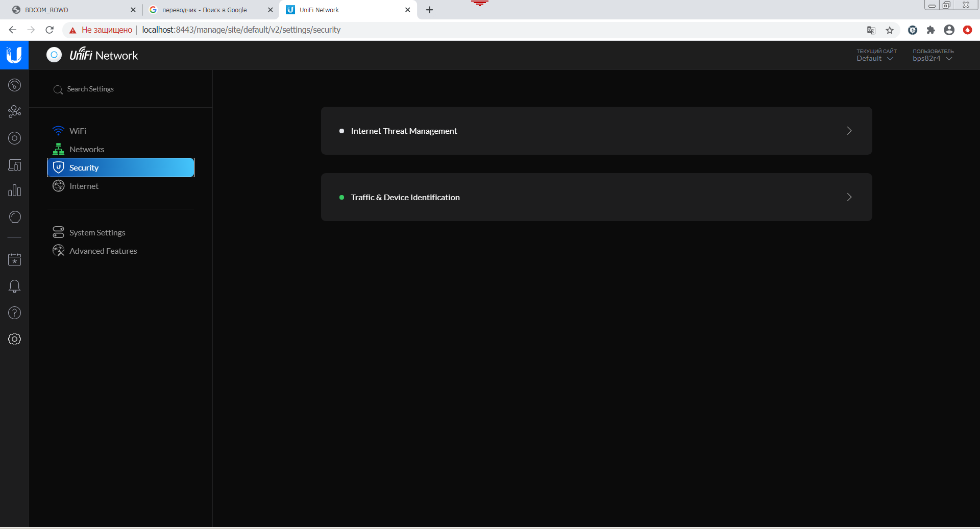Open the browser extensions puzzle icon
980x529 pixels.
(x=931, y=30)
